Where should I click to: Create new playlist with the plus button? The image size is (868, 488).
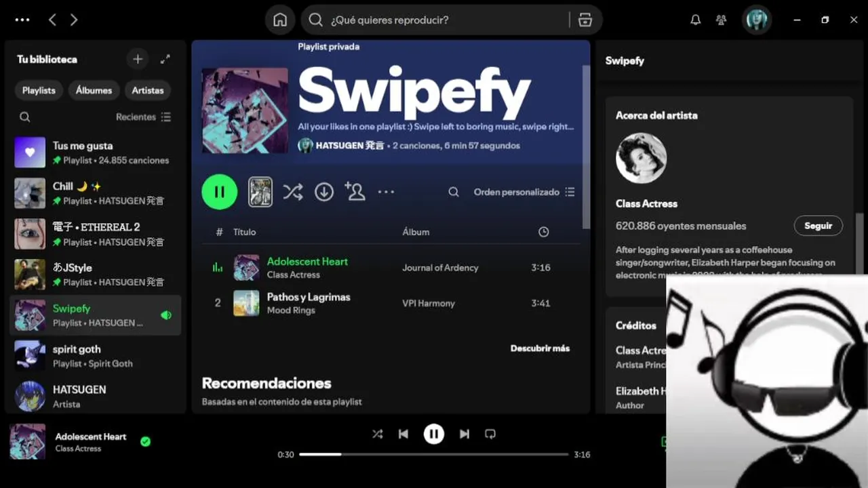tap(138, 60)
